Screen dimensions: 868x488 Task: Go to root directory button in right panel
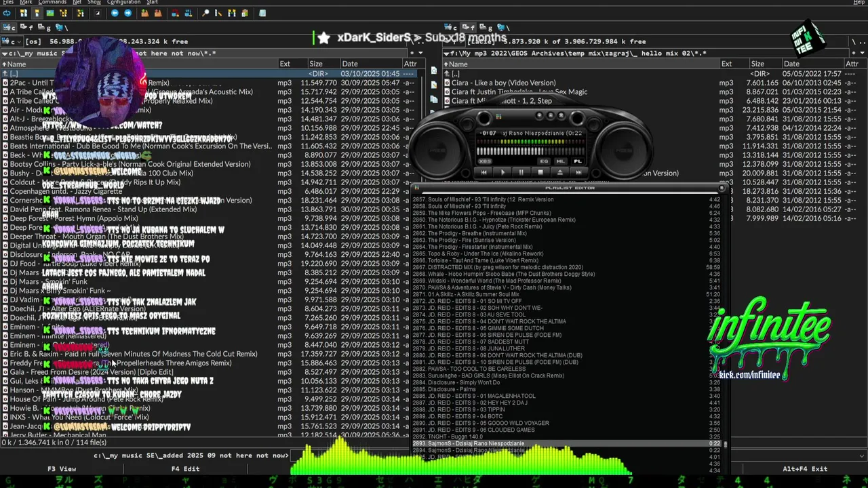pos(853,42)
